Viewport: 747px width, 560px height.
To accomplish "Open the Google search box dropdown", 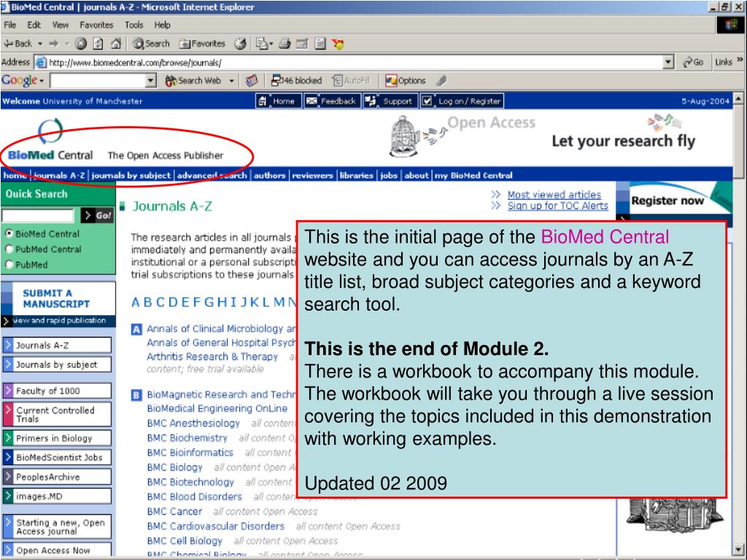I will pyautogui.click(x=150, y=81).
